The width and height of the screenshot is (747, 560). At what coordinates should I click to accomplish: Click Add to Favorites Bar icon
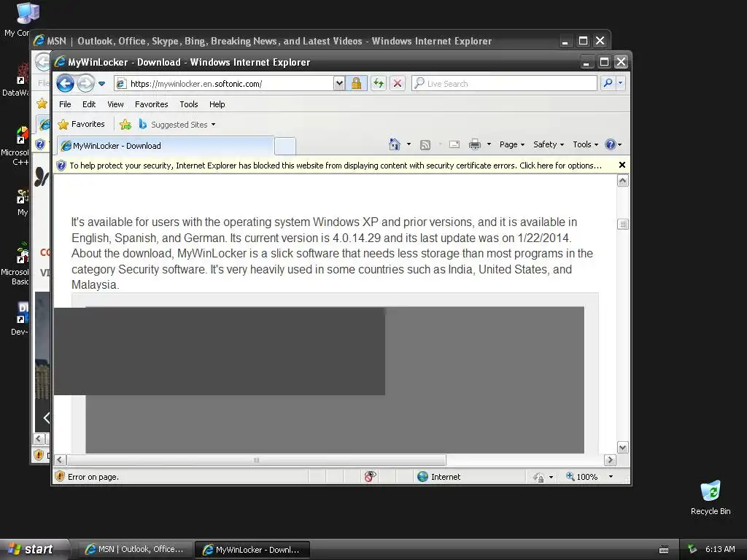click(125, 125)
